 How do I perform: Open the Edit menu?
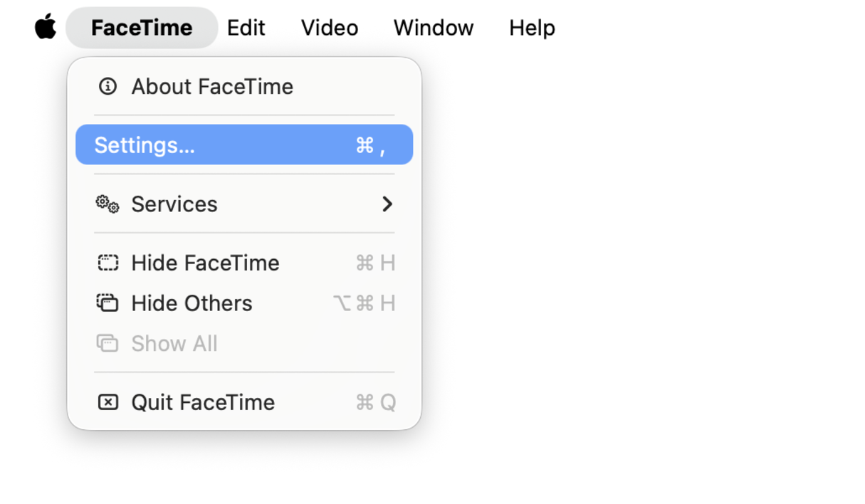246,28
